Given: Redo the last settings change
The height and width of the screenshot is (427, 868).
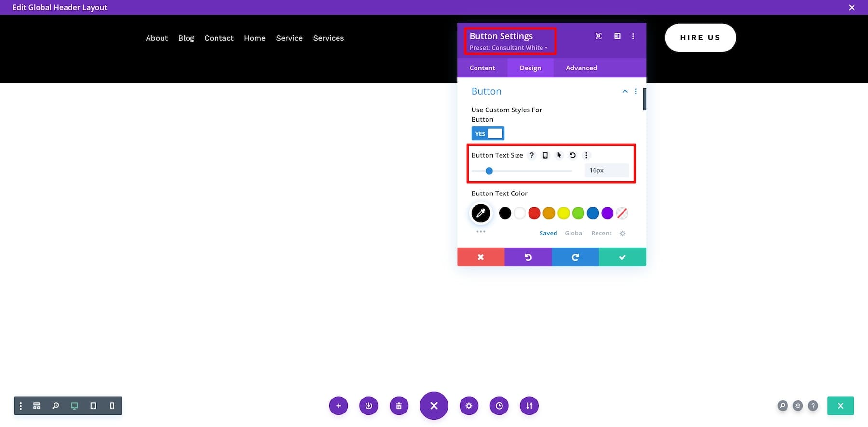Looking at the screenshot, I should coord(575,257).
